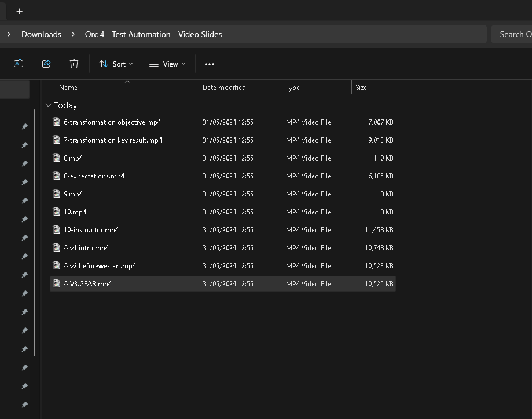532x419 pixels.
Task: Select 8-expectations.mp4 file
Action: [223, 176]
